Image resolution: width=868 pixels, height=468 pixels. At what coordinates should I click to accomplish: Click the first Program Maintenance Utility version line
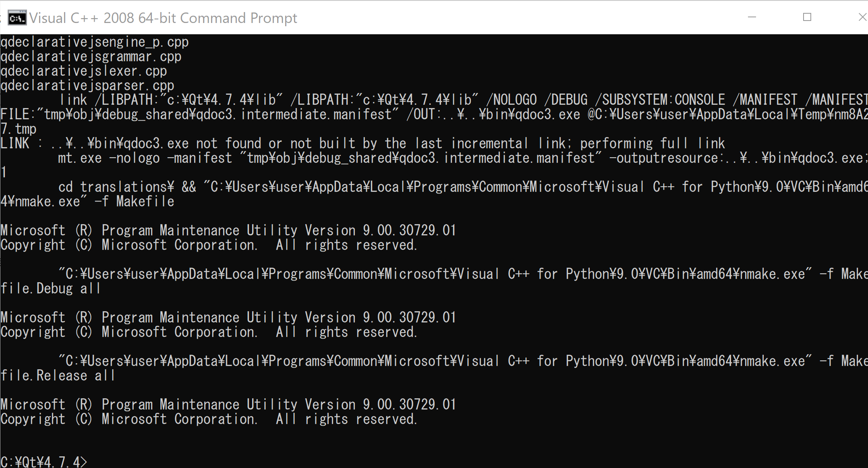228,231
